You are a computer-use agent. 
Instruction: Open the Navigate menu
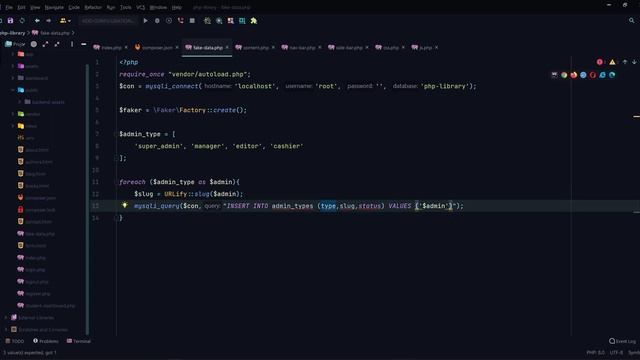pyautogui.click(x=54, y=7)
